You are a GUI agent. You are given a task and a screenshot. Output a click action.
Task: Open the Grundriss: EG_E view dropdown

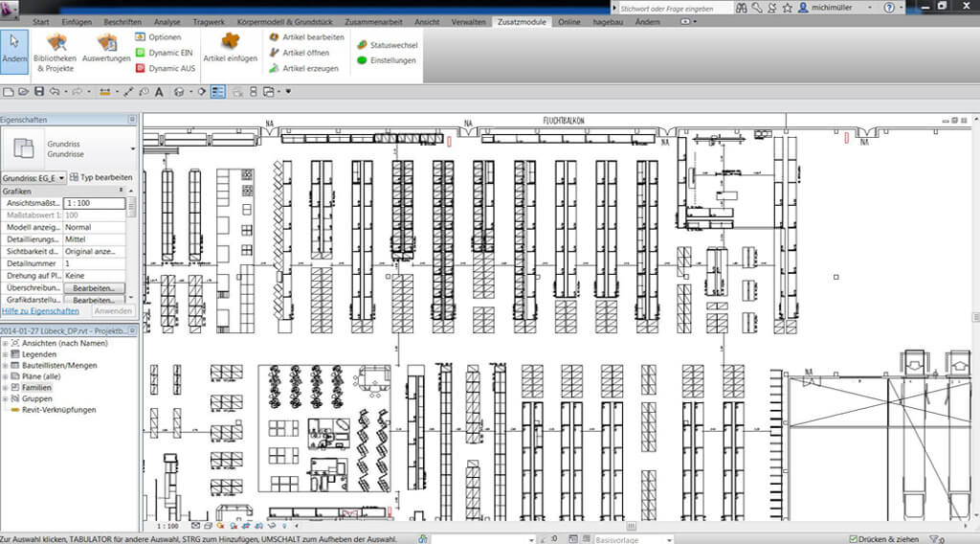62,178
